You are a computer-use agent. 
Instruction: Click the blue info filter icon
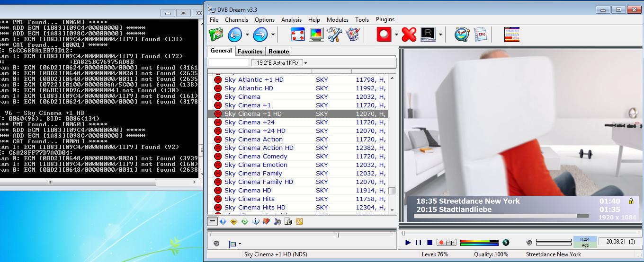[256, 221]
